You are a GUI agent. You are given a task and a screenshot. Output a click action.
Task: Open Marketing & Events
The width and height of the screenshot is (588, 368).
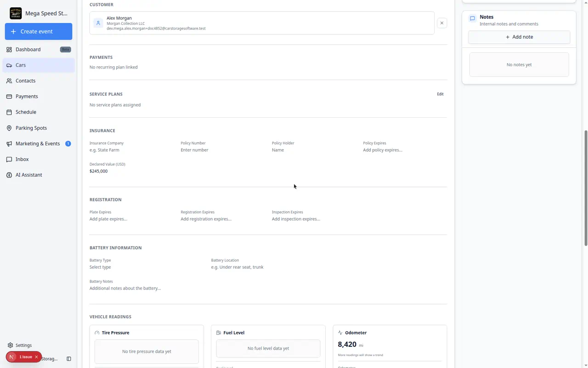(39, 144)
